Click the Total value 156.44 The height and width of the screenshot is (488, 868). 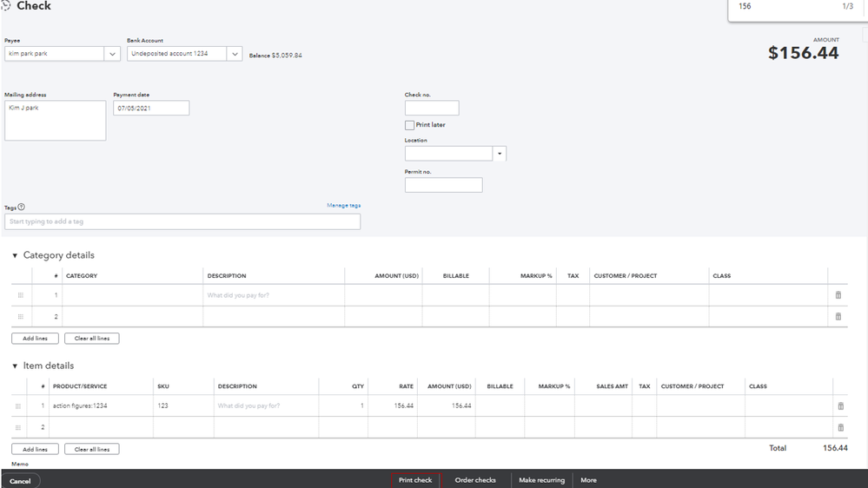click(835, 448)
